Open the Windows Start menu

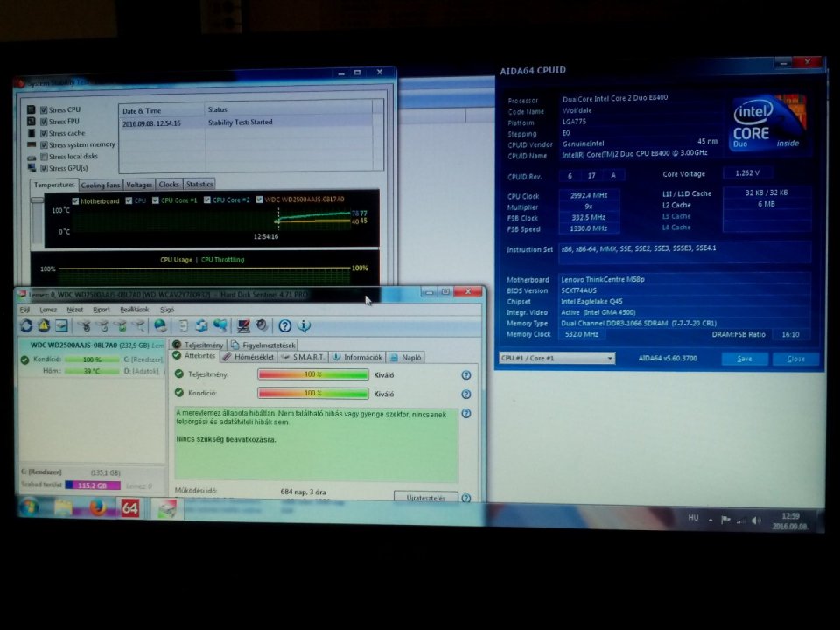pyautogui.click(x=28, y=507)
